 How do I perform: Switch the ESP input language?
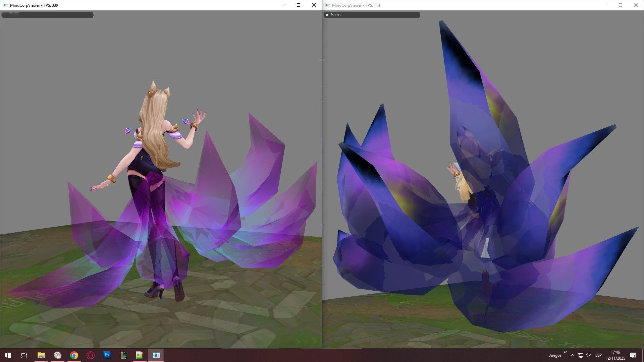(x=598, y=355)
